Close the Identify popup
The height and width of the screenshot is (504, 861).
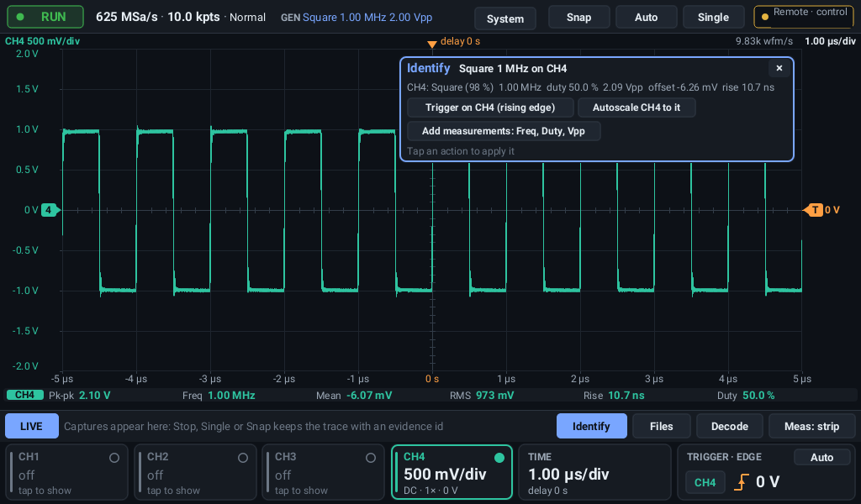779,68
